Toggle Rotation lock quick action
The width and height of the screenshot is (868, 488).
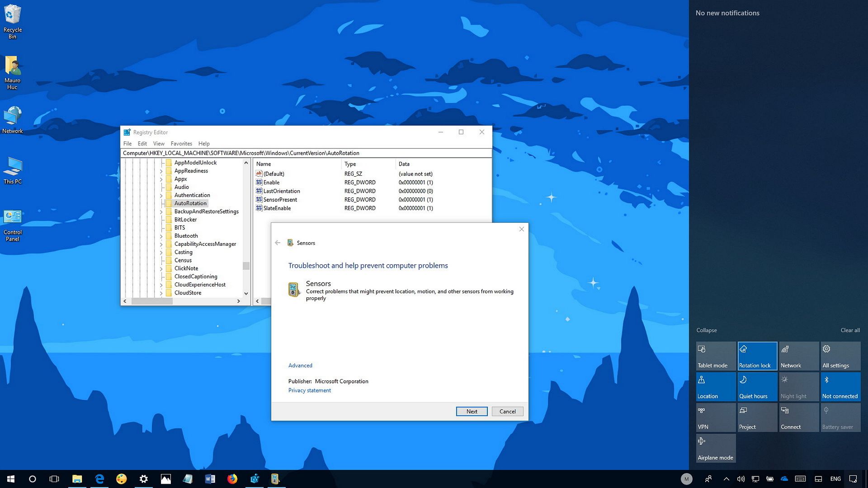[757, 356]
